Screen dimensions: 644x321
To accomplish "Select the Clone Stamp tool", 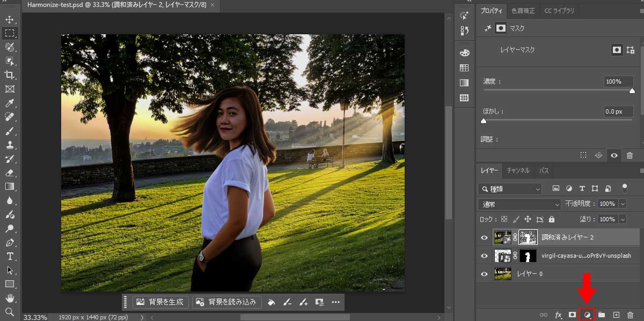I will (x=10, y=145).
